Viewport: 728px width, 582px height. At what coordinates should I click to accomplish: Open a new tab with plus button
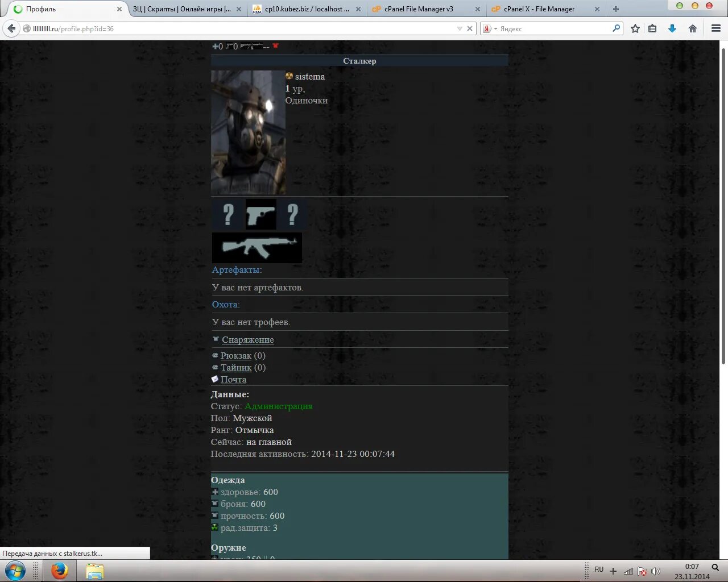click(615, 9)
